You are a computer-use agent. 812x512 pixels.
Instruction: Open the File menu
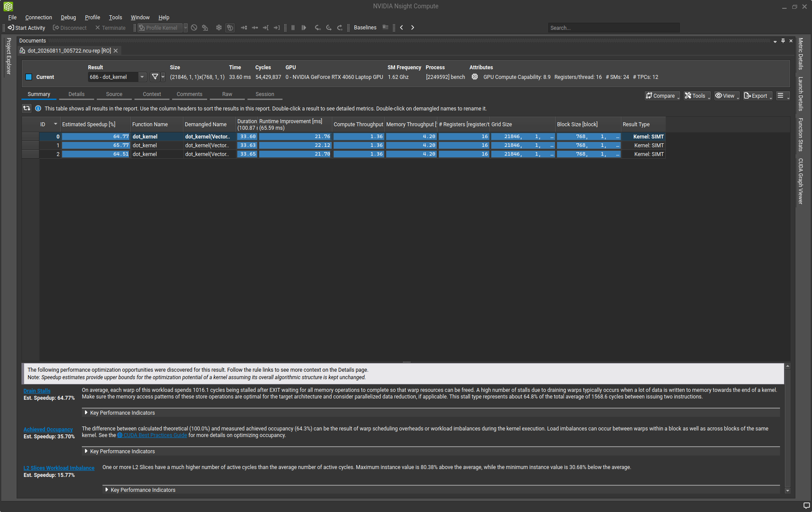(12, 18)
